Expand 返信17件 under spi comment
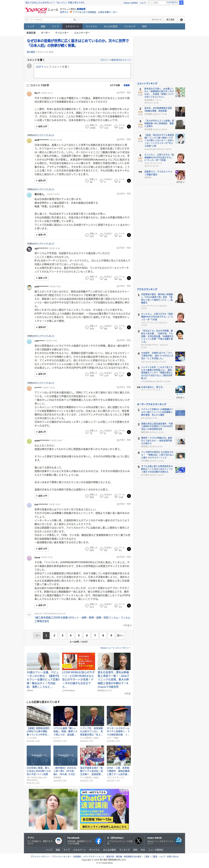Viewport: 209px width, 868px height. click(x=41, y=278)
